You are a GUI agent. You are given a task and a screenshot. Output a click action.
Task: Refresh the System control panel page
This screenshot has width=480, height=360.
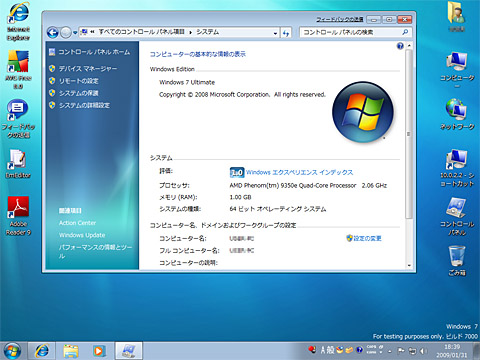point(286,33)
